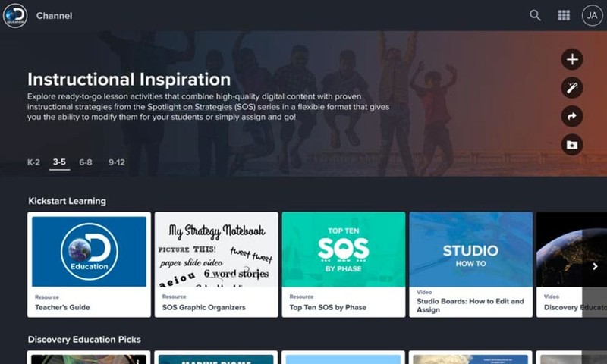Image resolution: width=607 pixels, height=364 pixels.
Task: Click the SOS Graphic Organizers title
Action: [203, 308]
